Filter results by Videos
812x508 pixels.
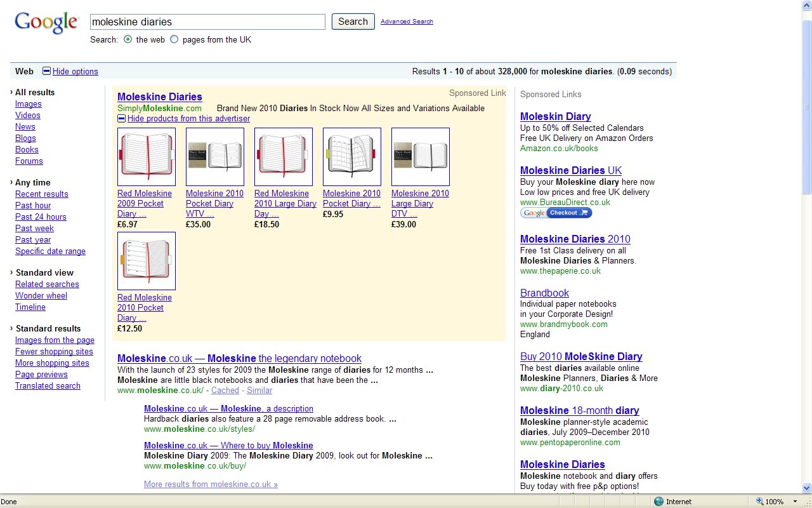(x=28, y=116)
